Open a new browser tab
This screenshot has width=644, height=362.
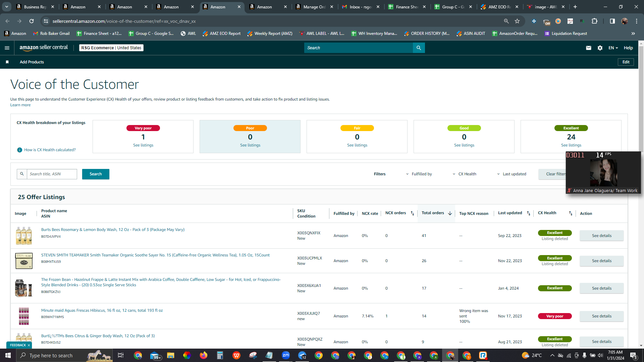pos(575,7)
